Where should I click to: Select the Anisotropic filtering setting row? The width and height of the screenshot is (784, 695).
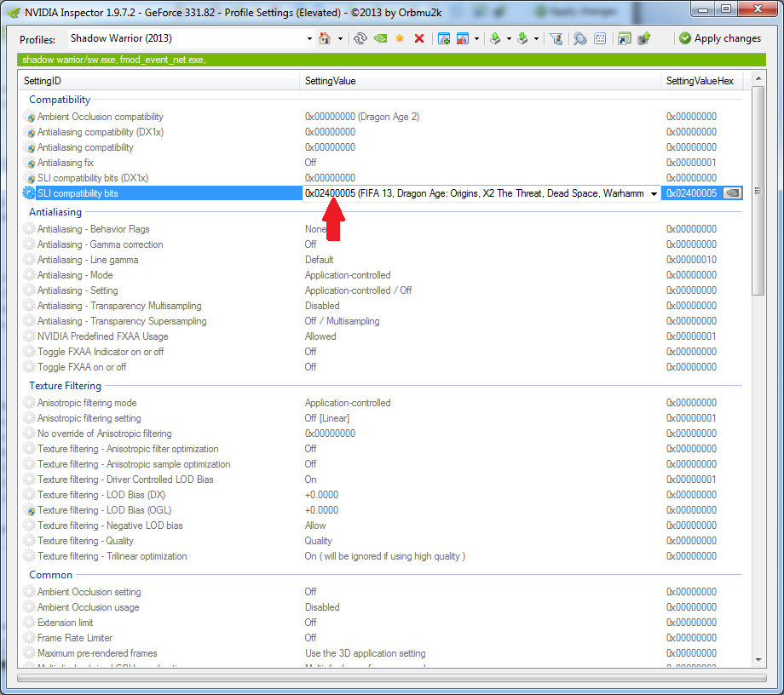[89, 418]
